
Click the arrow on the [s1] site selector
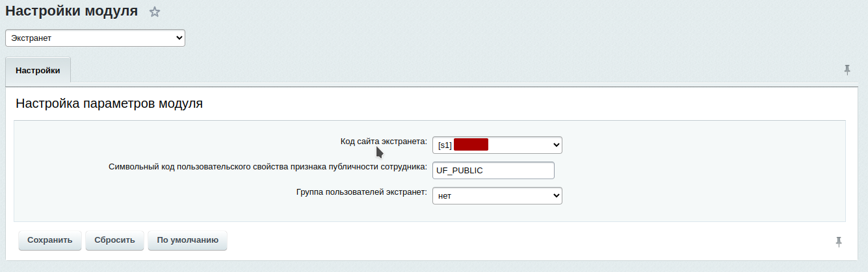coord(555,145)
